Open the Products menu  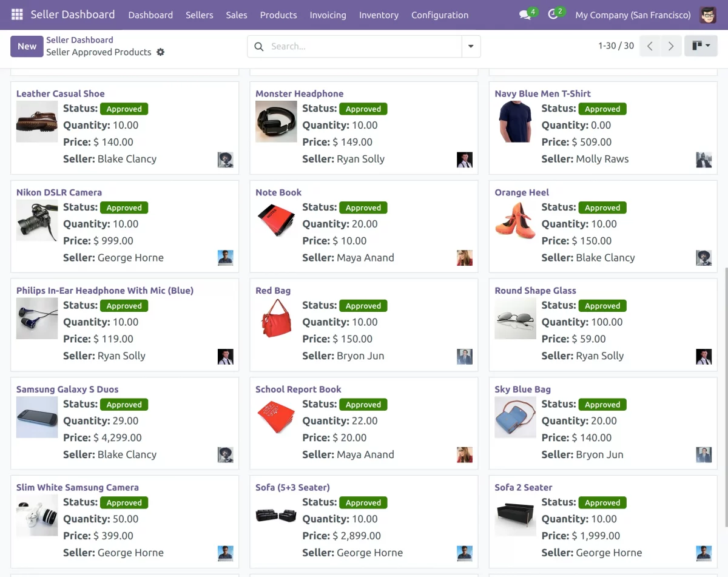278,15
